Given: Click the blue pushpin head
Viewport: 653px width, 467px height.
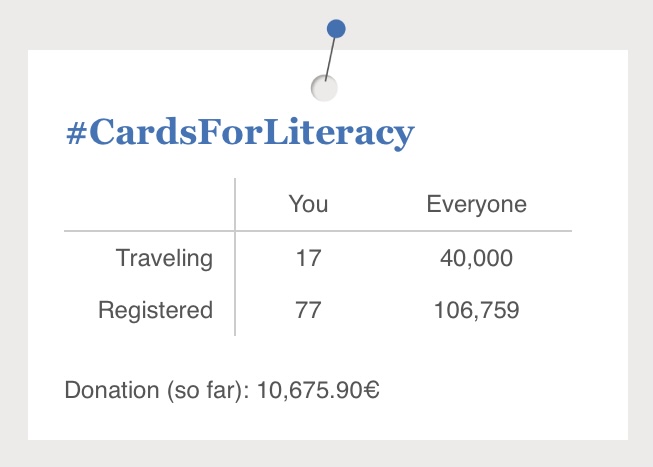Looking at the screenshot, I should (336, 29).
